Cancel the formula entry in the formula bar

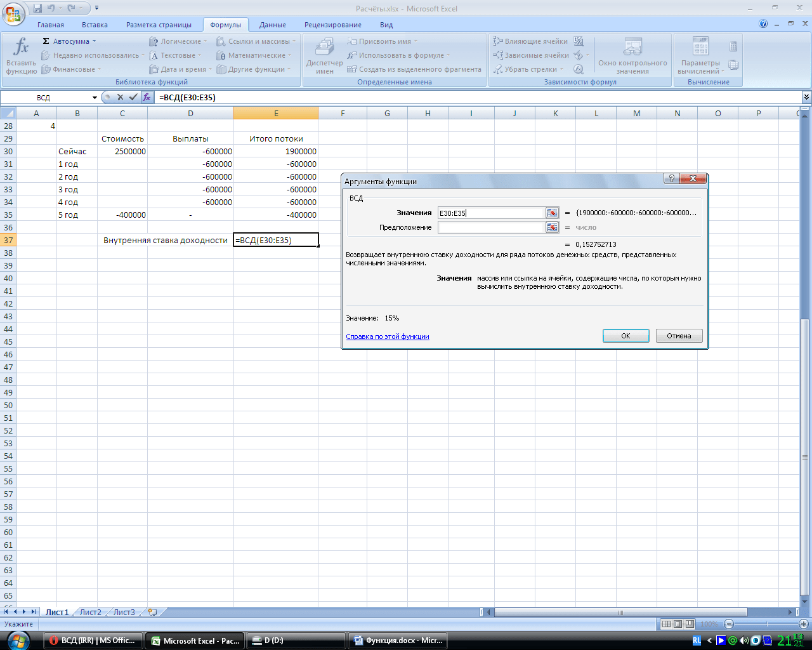pyautogui.click(x=120, y=97)
